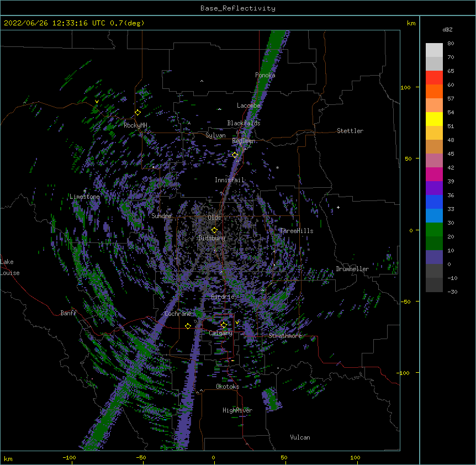
Task: Select the radar site diamond between Olds and Didsbury
Action: (x=214, y=230)
